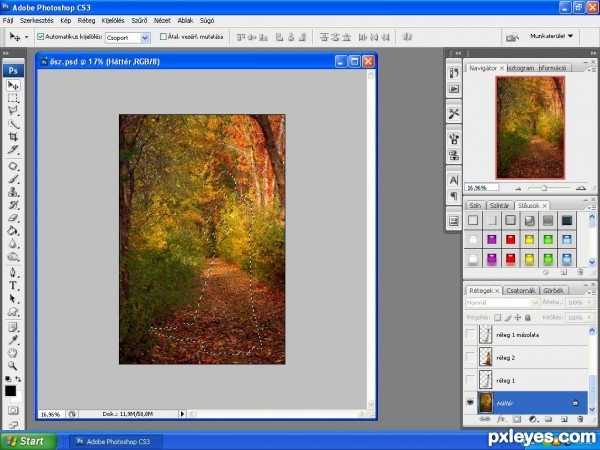Select the Rectangular Marquee tool
This screenshot has width=600, height=450.
click(x=13, y=98)
